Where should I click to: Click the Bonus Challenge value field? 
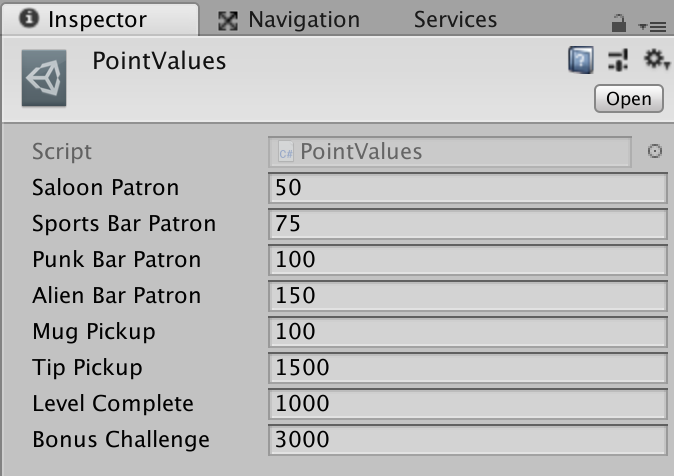[x=468, y=440]
